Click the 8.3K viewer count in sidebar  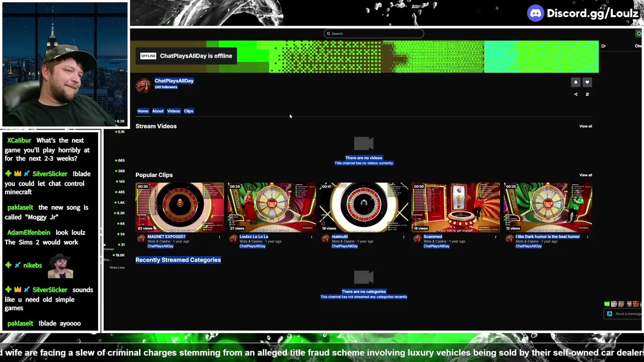pos(120,213)
